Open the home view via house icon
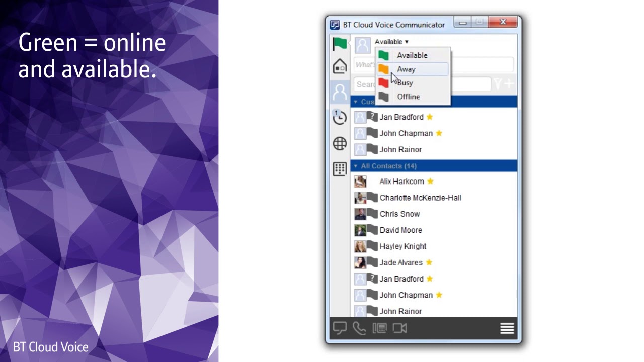The width and height of the screenshot is (644, 362). point(340,66)
